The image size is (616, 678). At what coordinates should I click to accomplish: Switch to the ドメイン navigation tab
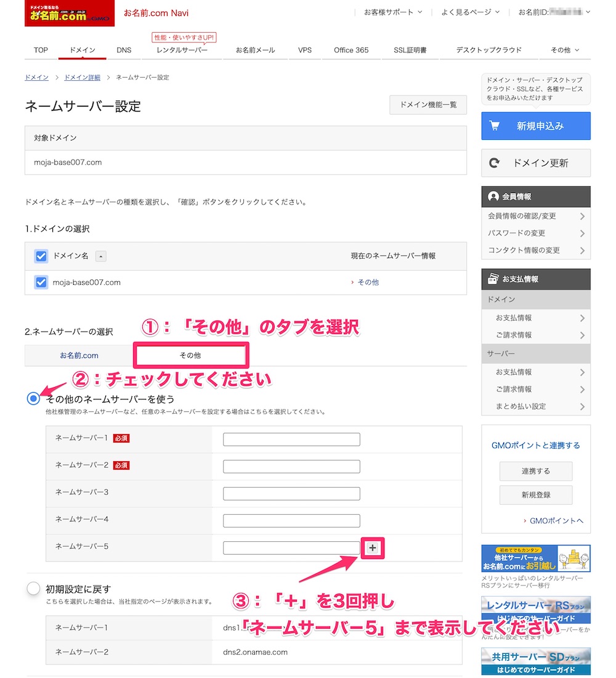83,50
